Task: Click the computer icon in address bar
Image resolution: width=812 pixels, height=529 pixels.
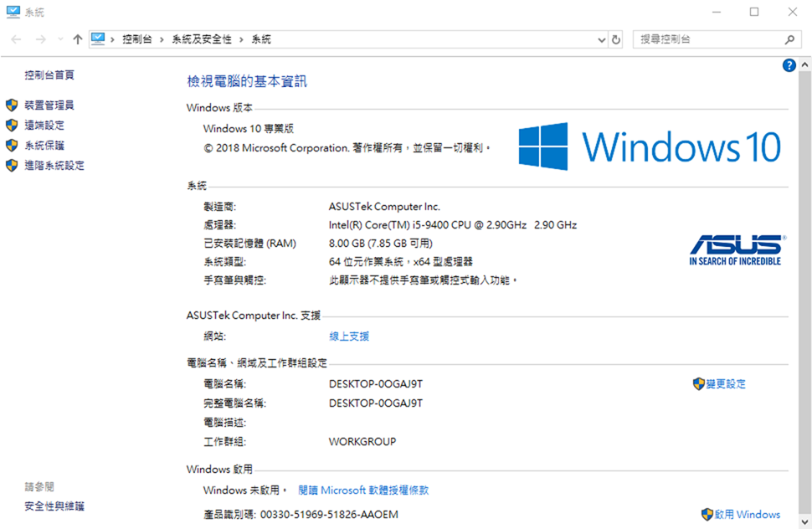Action: 99,39
